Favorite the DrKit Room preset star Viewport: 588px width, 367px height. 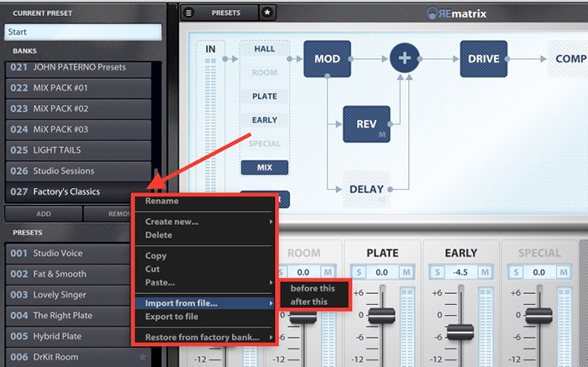point(143,357)
